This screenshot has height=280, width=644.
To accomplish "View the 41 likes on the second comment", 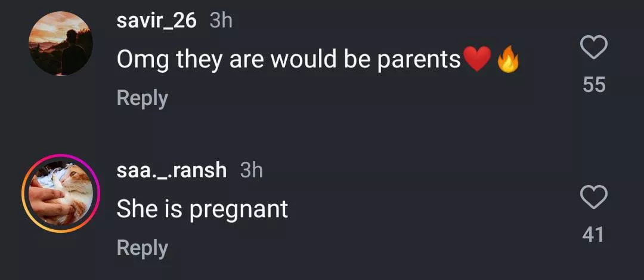I will point(593,235).
